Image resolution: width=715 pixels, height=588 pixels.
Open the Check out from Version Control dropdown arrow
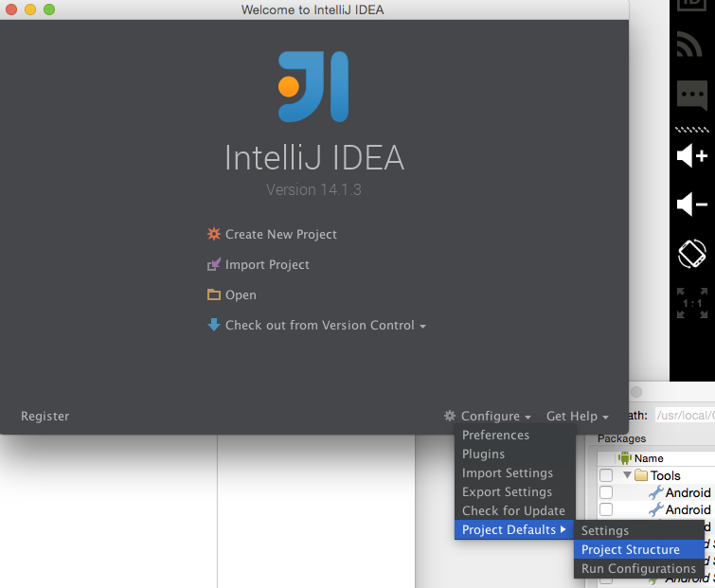tap(422, 327)
